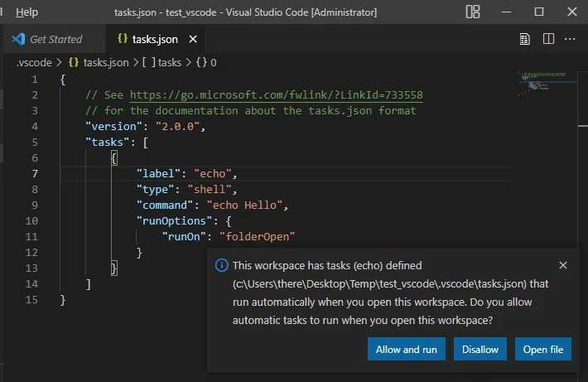Click the "tasks" key on line 5
588x382 pixels.
108,143
